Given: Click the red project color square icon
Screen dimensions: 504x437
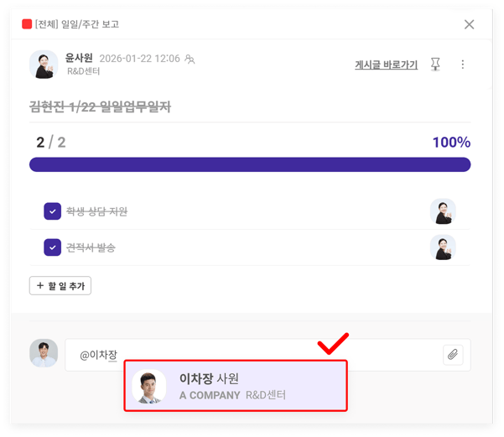Looking at the screenshot, I should 27,24.
